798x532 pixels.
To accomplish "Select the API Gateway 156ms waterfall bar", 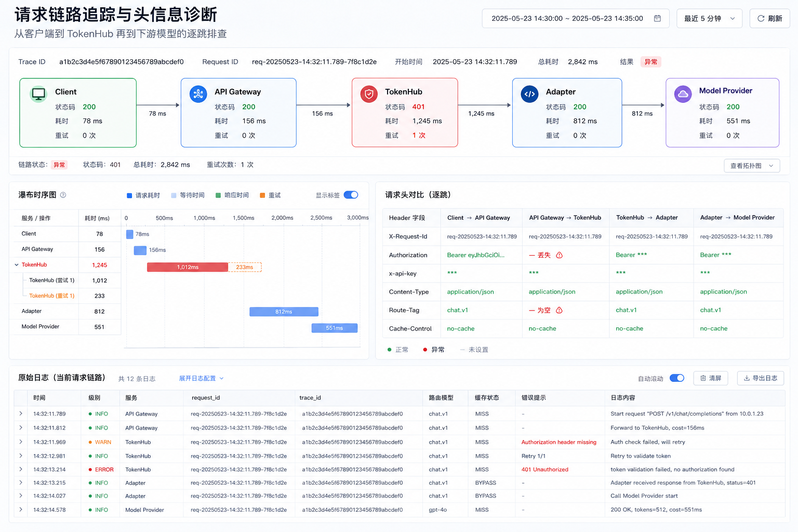I will pos(140,250).
